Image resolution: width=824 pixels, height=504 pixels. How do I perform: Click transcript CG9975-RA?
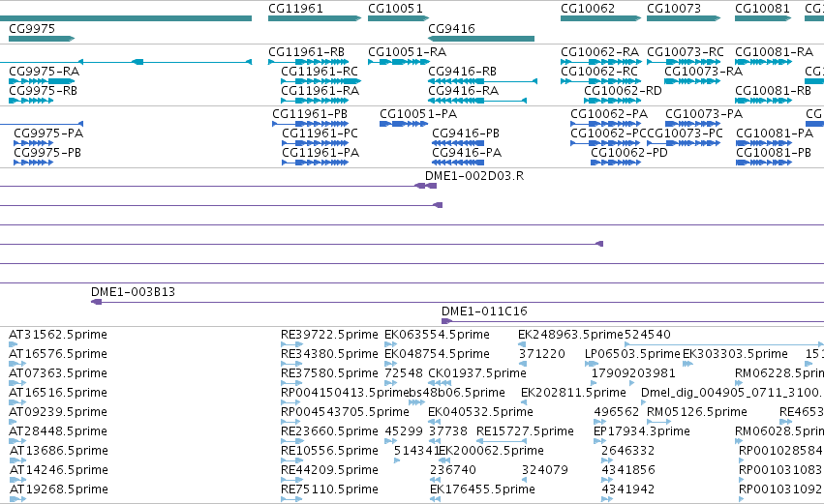click(x=42, y=81)
